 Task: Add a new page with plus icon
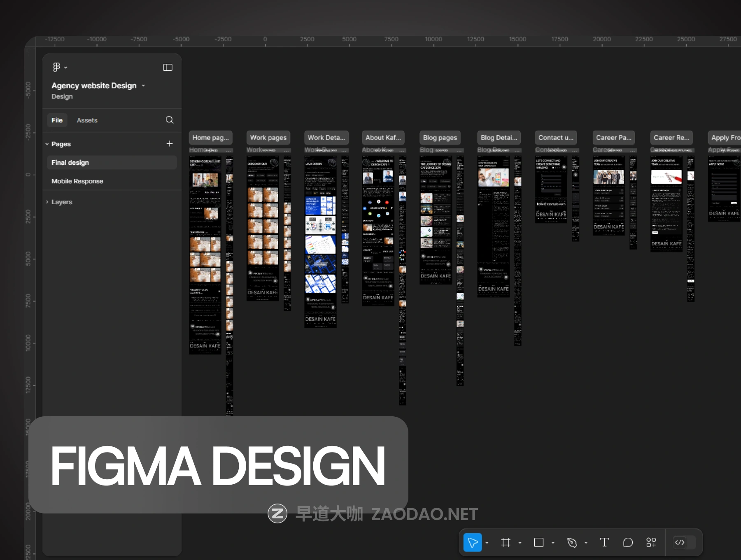click(x=169, y=144)
